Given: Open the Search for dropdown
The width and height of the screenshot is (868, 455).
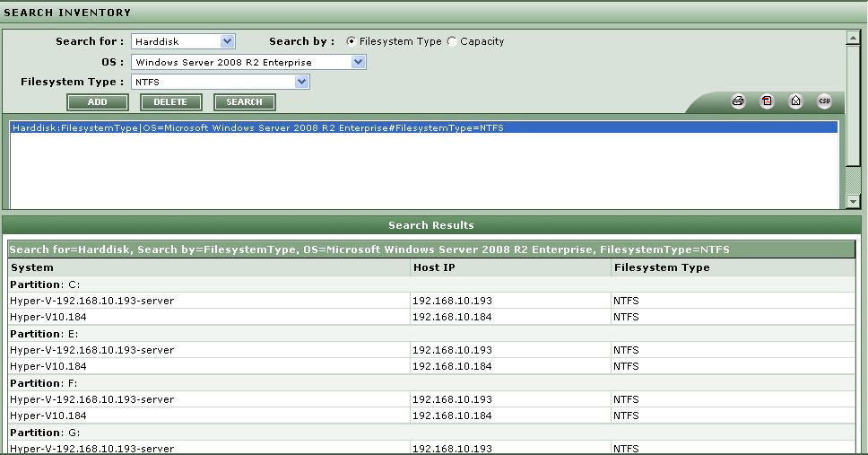Looking at the screenshot, I should (x=183, y=41).
